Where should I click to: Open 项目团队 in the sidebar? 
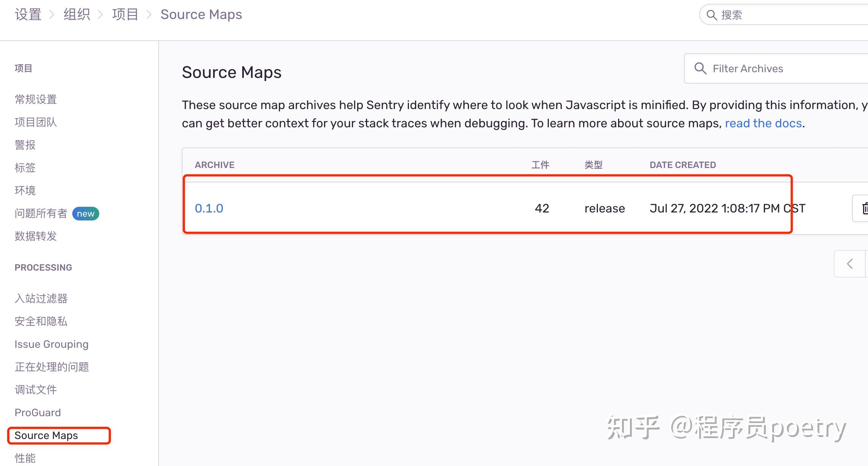pos(36,122)
